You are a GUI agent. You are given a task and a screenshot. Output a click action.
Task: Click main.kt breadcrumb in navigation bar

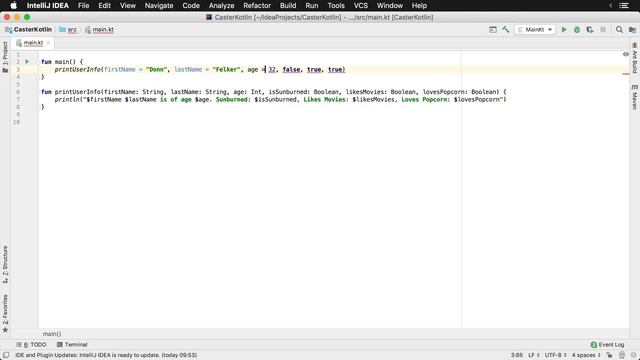[99, 29]
